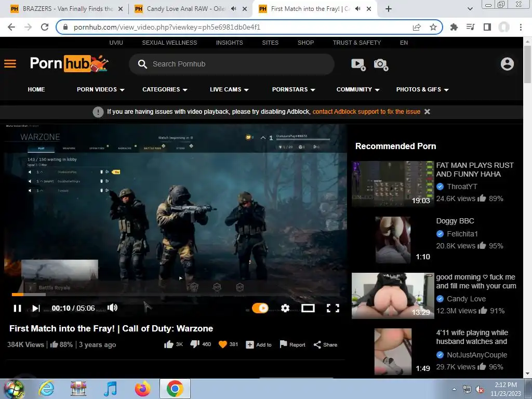Mute audio on First Match tab
The height and width of the screenshot is (399, 532).
pos(357,9)
